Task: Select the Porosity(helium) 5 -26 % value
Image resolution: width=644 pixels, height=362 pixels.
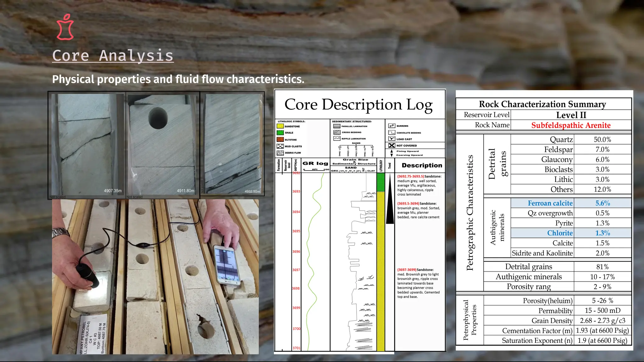Action: click(602, 301)
